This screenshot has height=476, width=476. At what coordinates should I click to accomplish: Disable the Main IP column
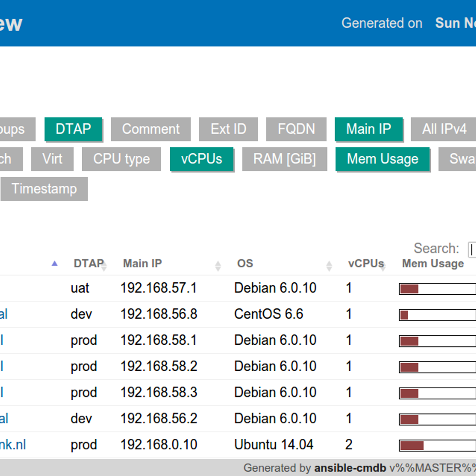[369, 129]
